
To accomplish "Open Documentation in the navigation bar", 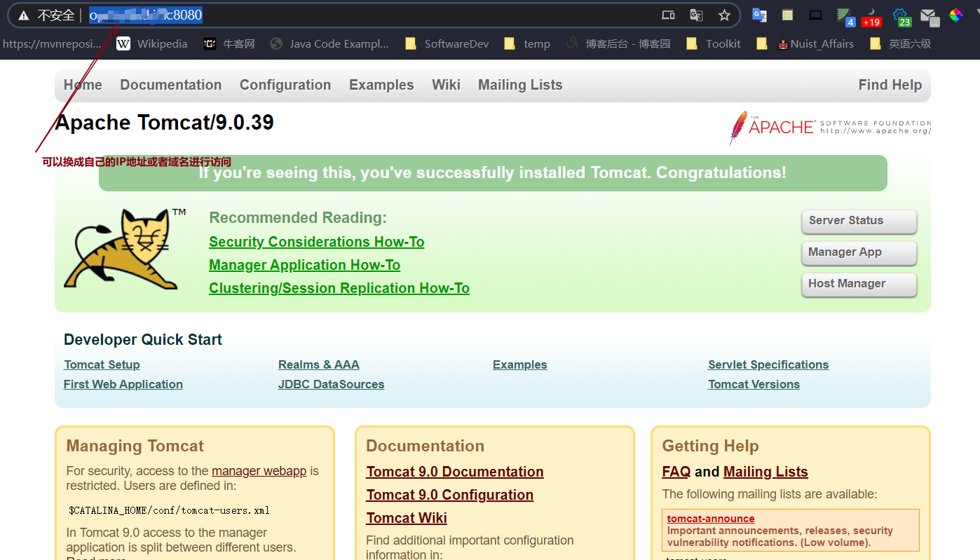I will [171, 85].
